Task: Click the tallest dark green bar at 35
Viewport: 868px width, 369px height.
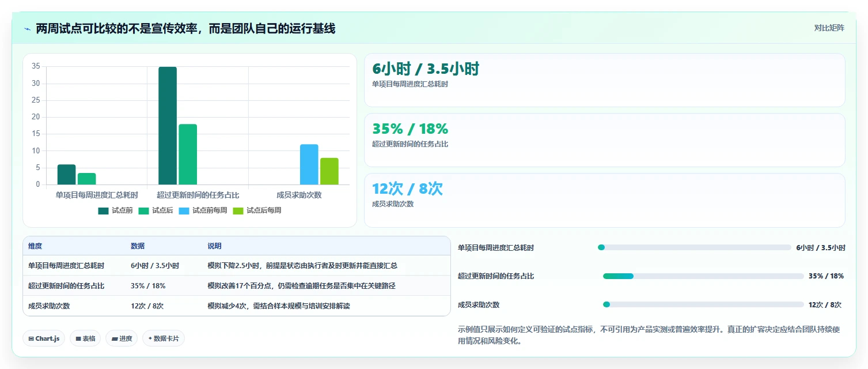Action: (168, 126)
